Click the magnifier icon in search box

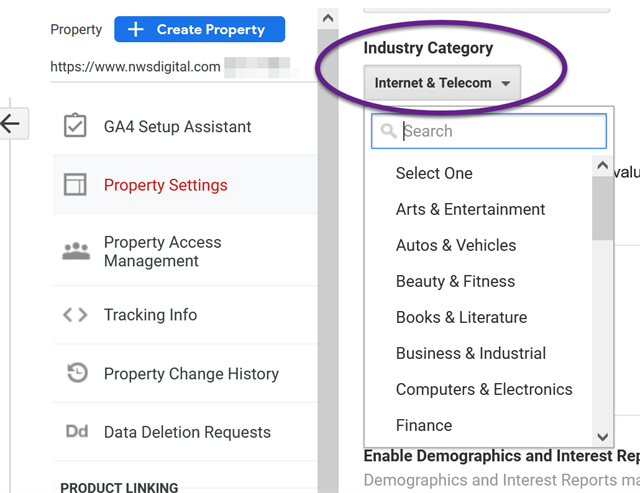(388, 131)
